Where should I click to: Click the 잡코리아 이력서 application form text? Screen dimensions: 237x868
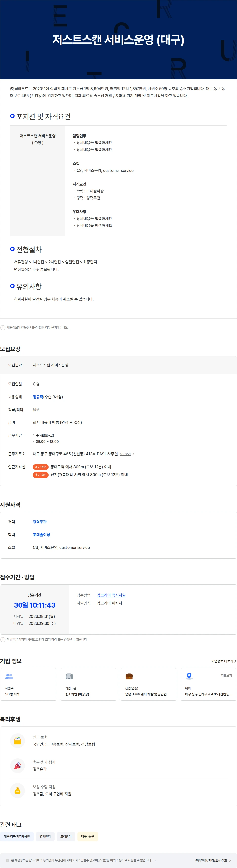pos(109,603)
